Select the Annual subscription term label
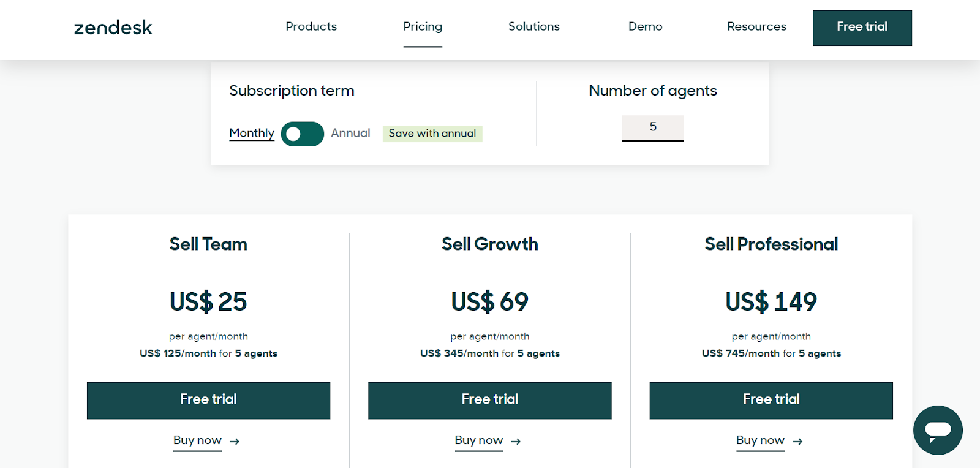The image size is (980, 468). point(350,133)
